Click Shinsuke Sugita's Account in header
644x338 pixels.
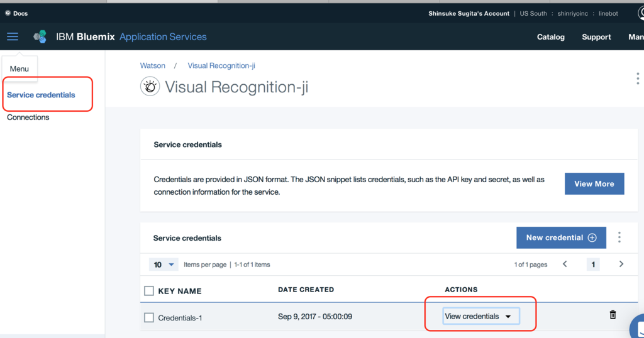click(x=469, y=14)
